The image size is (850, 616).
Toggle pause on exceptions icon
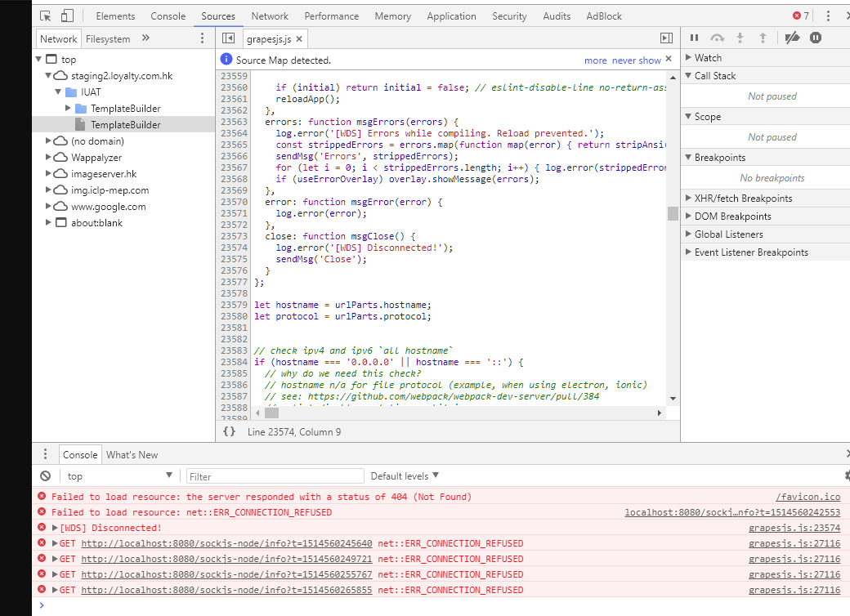(816, 38)
